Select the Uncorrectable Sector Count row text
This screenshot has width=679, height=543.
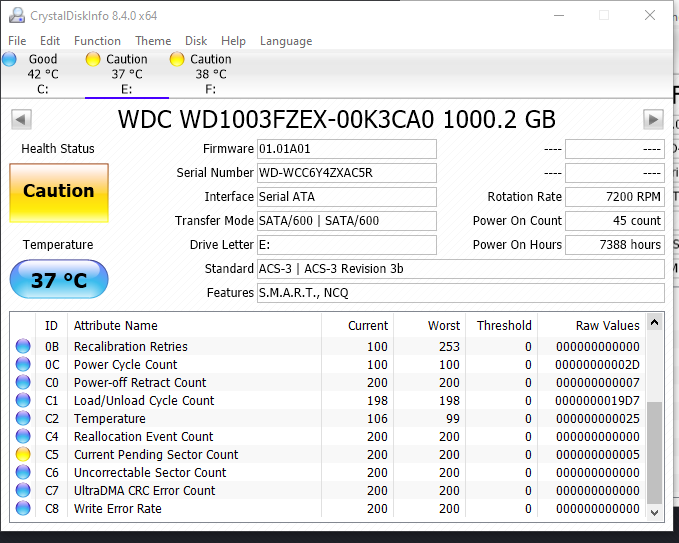150,472
